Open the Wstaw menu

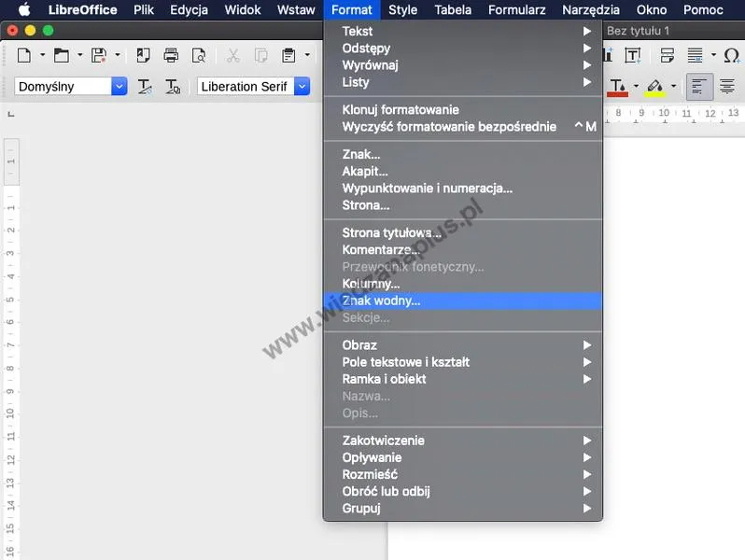point(296,9)
